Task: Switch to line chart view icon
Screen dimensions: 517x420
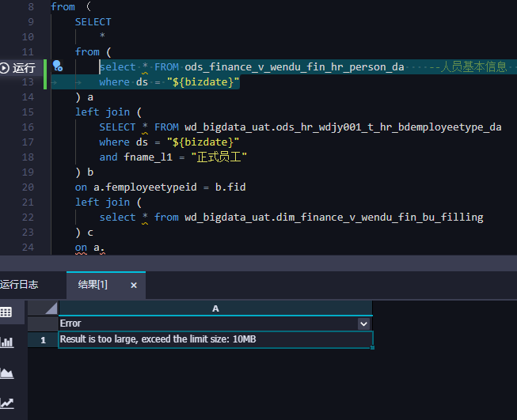Action: (x=6, y=403)
